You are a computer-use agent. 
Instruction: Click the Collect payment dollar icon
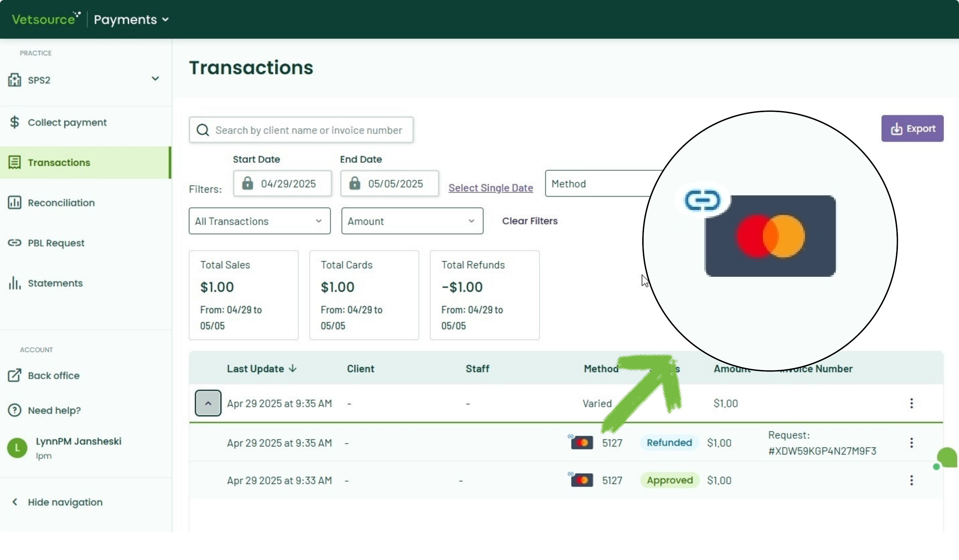coord(14,122)
